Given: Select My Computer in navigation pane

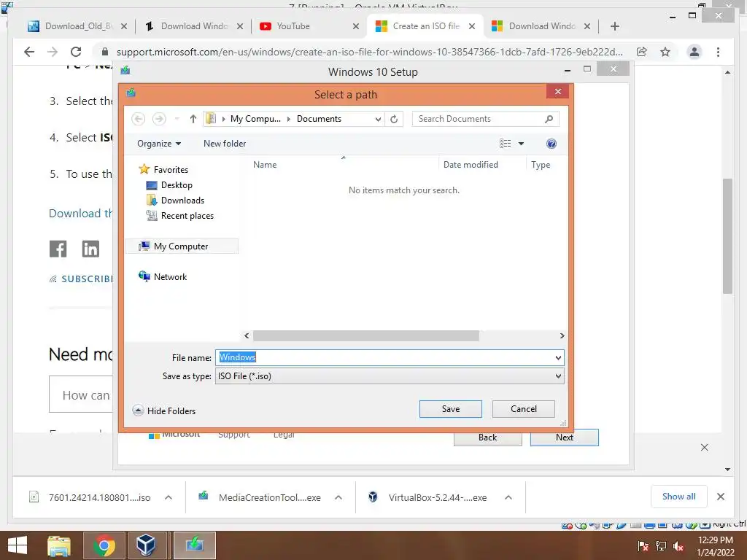Looking at the screenshot, I should [x=181, y=246].
